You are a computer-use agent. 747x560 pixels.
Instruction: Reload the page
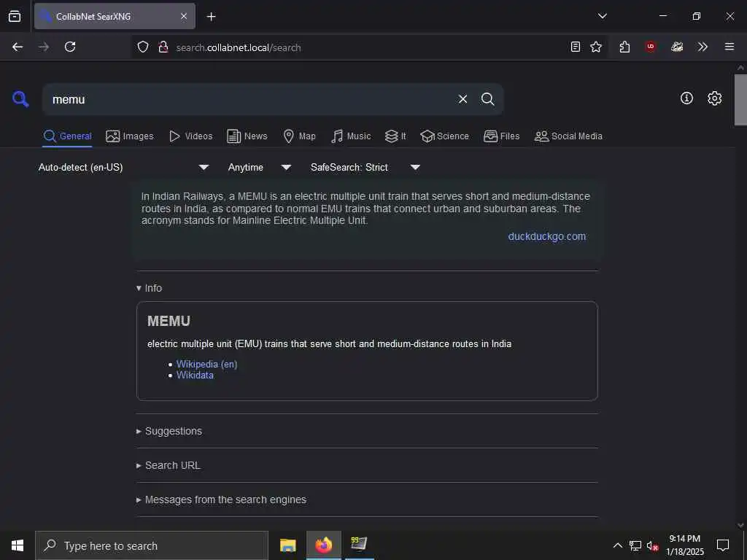pyautogui.click(x=70, y=47)
